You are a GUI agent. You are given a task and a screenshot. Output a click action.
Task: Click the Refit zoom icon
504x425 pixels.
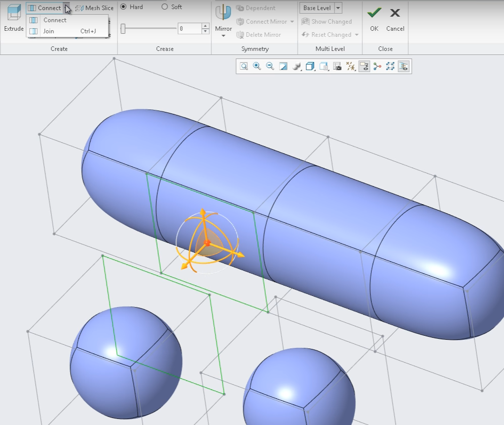[244, 67]
